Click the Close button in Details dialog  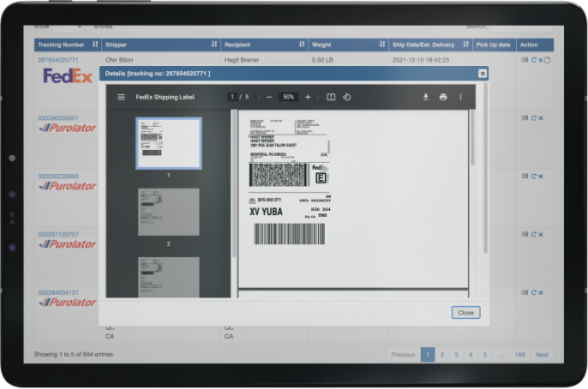[x=465, y=313]
